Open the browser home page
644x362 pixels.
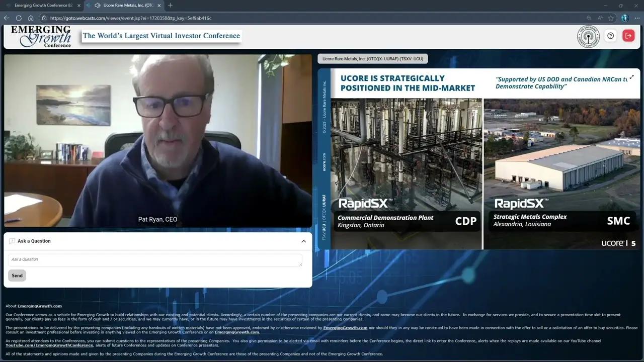click(x=31, y=18)
